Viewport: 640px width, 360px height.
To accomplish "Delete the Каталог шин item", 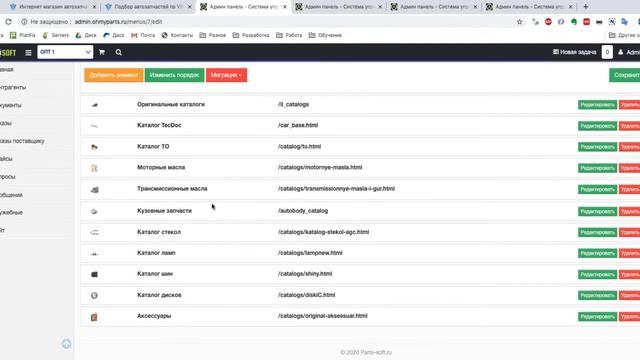I will point(629,274).
